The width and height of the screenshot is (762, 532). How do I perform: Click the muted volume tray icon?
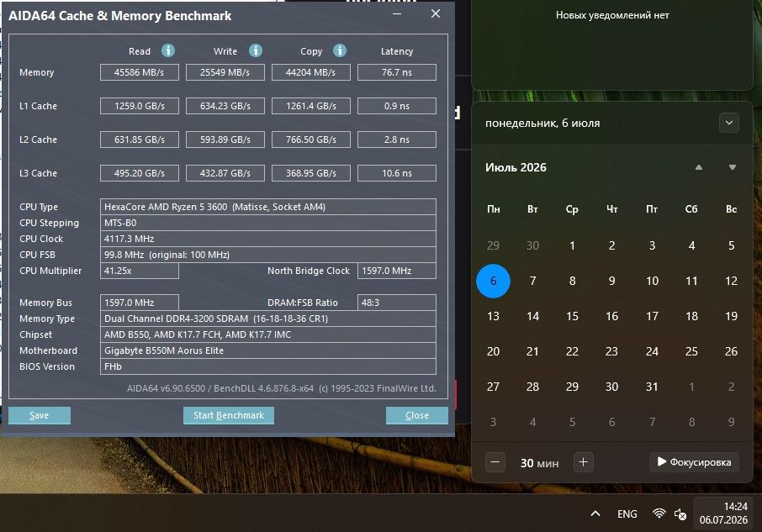680,514
